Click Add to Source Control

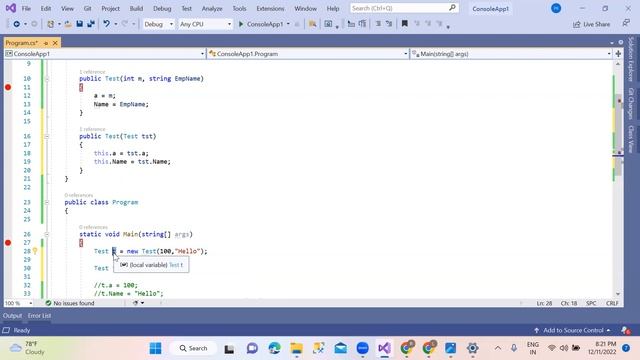point(573,330)
